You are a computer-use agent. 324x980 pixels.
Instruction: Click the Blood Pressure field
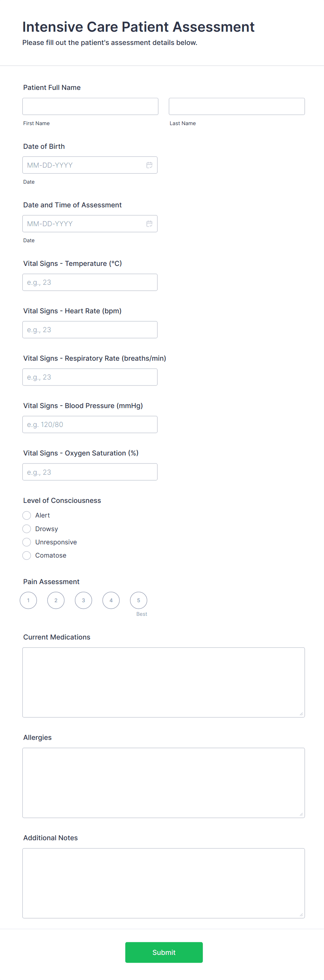(x=90, y=424)
